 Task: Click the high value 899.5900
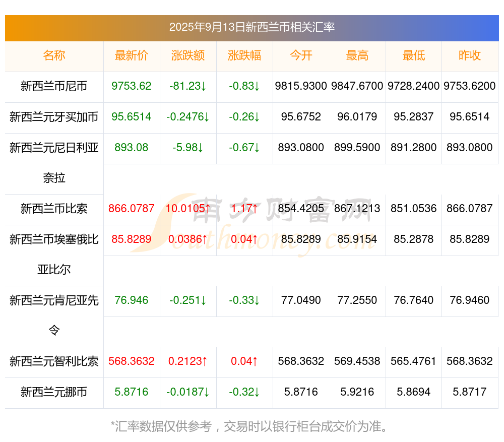(x=357, y=148)
